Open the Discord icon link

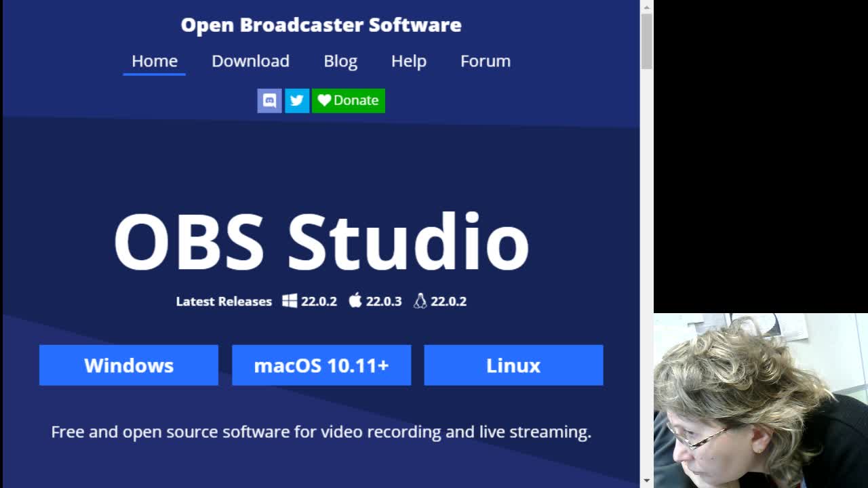[x=269, y=101]
